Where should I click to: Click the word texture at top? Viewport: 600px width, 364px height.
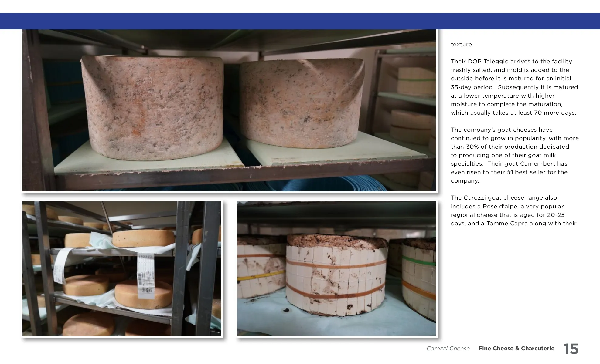coord(462,45)
